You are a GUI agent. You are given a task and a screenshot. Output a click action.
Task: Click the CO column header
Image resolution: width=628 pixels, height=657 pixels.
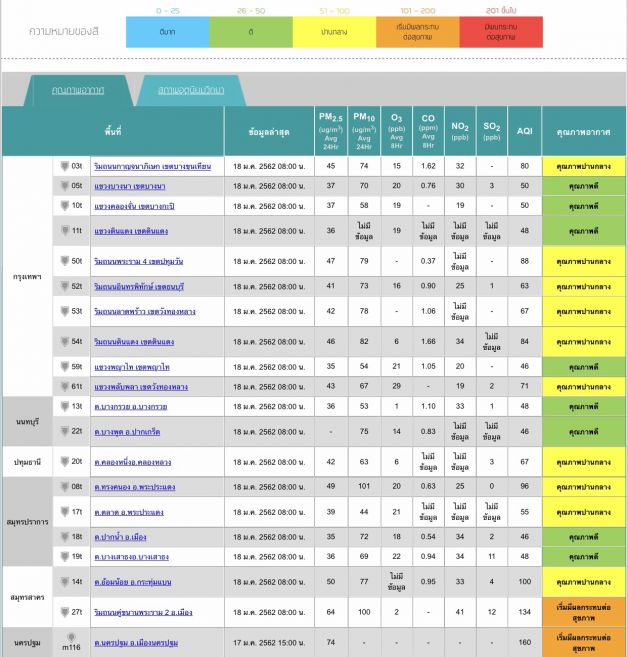click(x=428, y=131)
